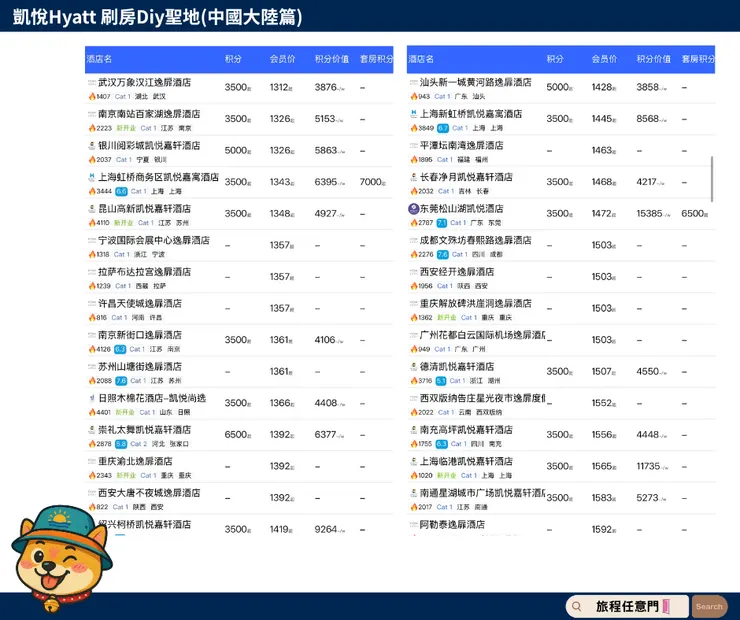Click the brand logo beside 长春净月凯悦嘉轩酒店
Image resolution: width=740 pixels, height=620 pixels.
[414, 177]
